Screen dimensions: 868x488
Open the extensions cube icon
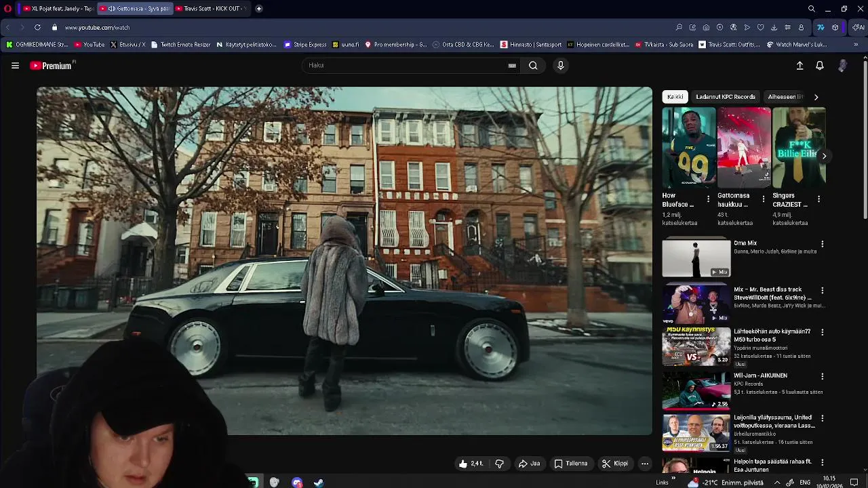point(835,27)
